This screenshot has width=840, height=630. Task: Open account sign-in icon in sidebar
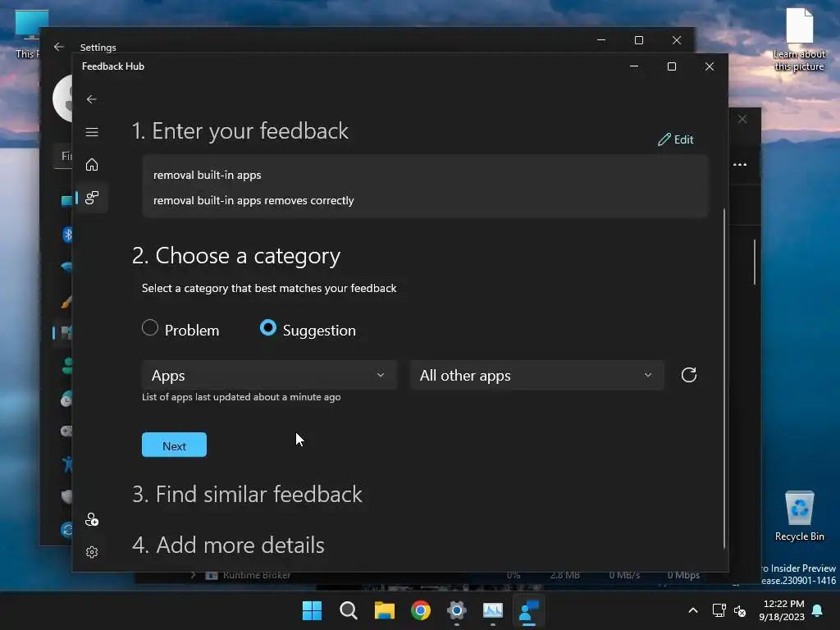coord(92,519)
